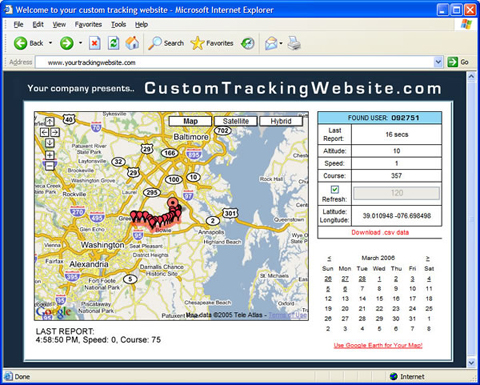Open the Mail envelope icon
This screenshot has height=385, width=480.
271,43
